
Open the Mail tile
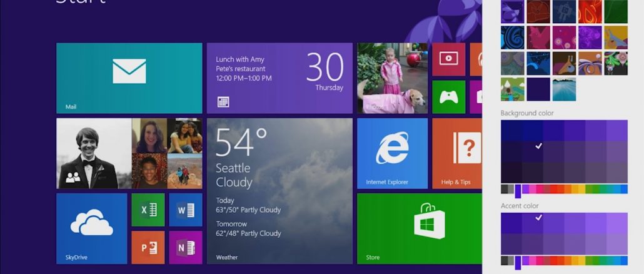[129, 78]
